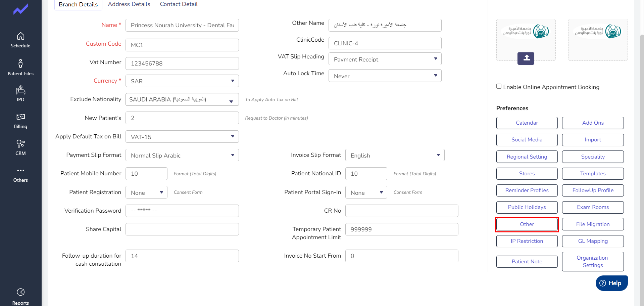The image size is (644, 306).
Task: Click the app logo icon
Action: click(x=20, y=9)
